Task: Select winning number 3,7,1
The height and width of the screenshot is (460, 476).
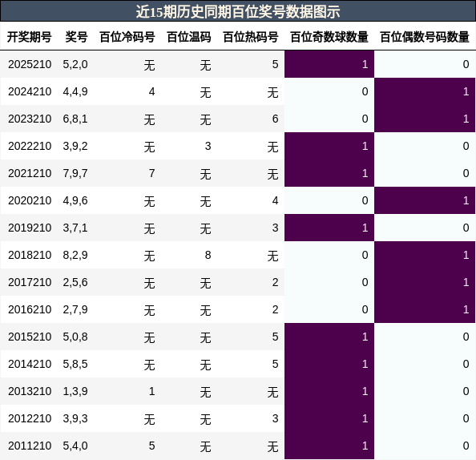Action: [75, 228]
